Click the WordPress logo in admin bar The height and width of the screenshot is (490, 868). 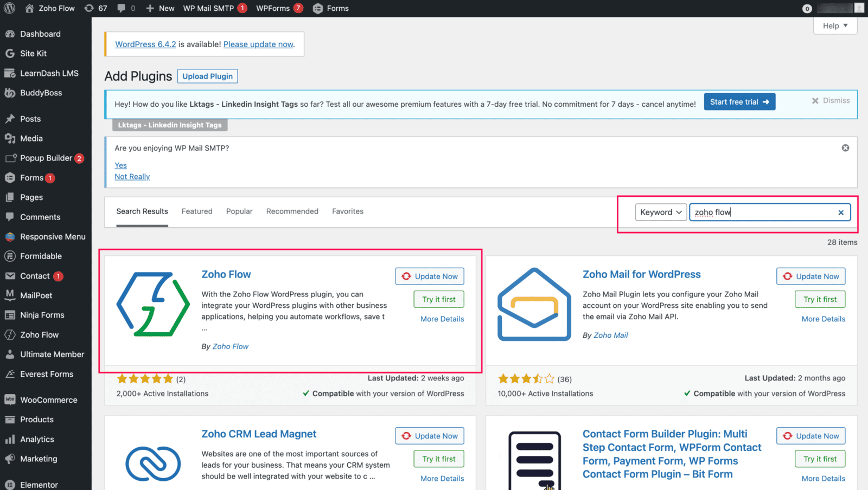click(10, 8)
